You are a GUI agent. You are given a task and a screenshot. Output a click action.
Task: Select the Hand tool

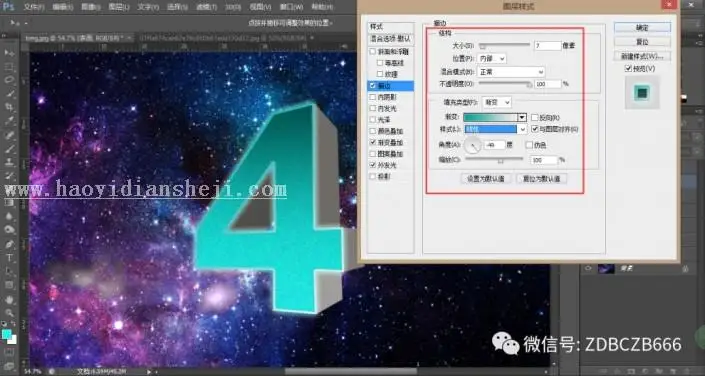[x=9, y=300]
